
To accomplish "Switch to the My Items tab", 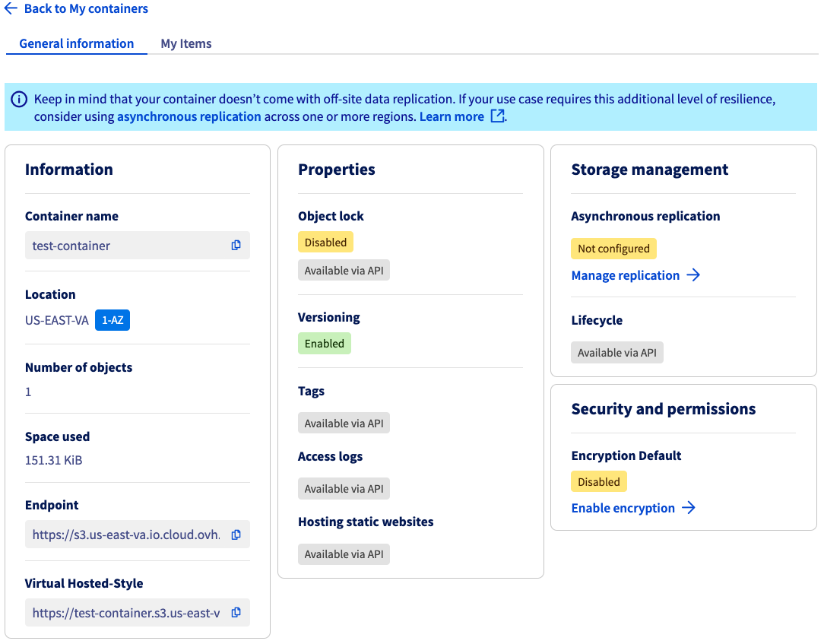I will (185, 43).
